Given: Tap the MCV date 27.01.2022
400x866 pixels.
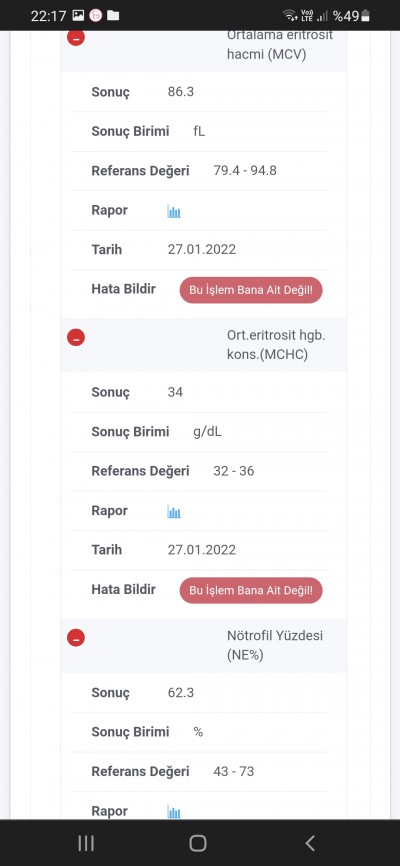Looking at the screenshot, I should (202, 250).
